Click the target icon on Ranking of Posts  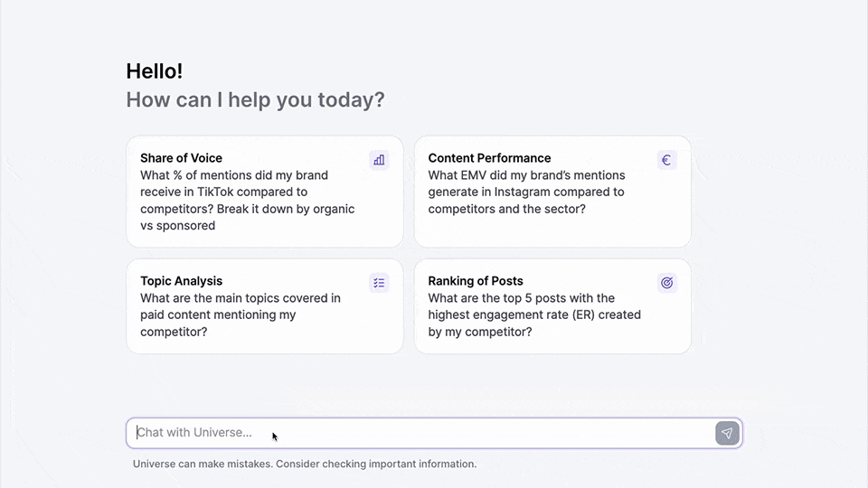(666, 283)
